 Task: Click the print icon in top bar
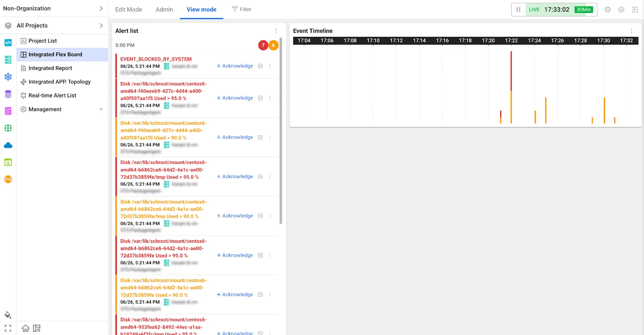point(608,10)
